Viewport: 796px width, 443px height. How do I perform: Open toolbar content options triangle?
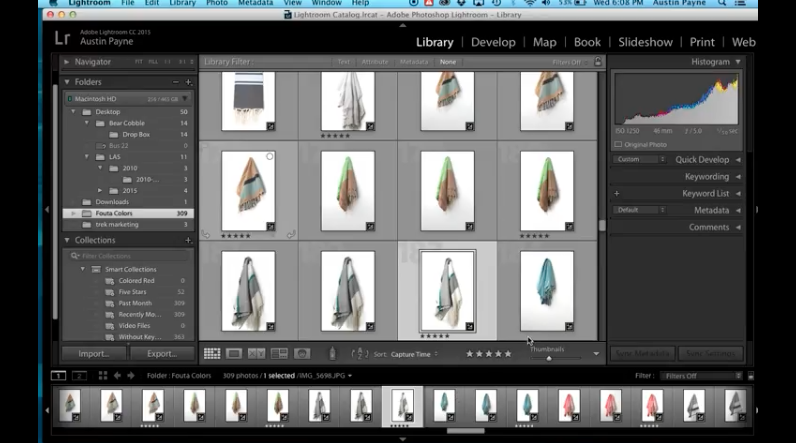[596, 354]
